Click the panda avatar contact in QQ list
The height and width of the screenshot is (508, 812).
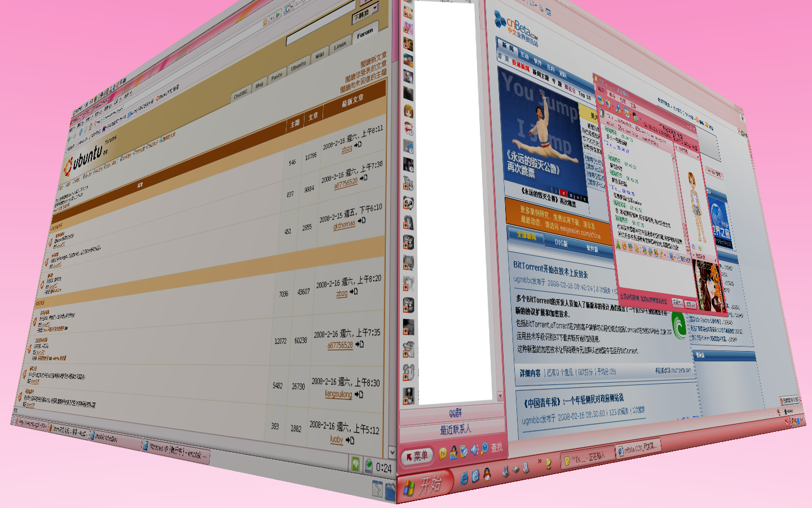pyautogui.click(x=409, y=203)
